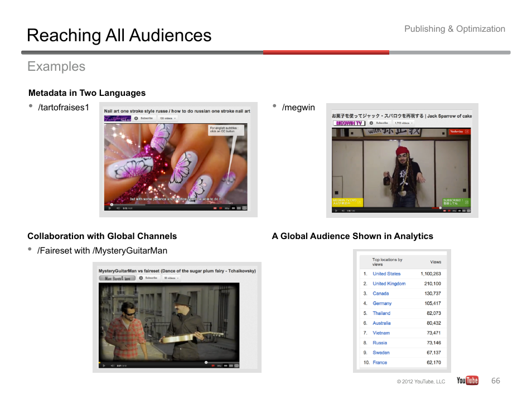Click the United States location link

click(386, 274)
